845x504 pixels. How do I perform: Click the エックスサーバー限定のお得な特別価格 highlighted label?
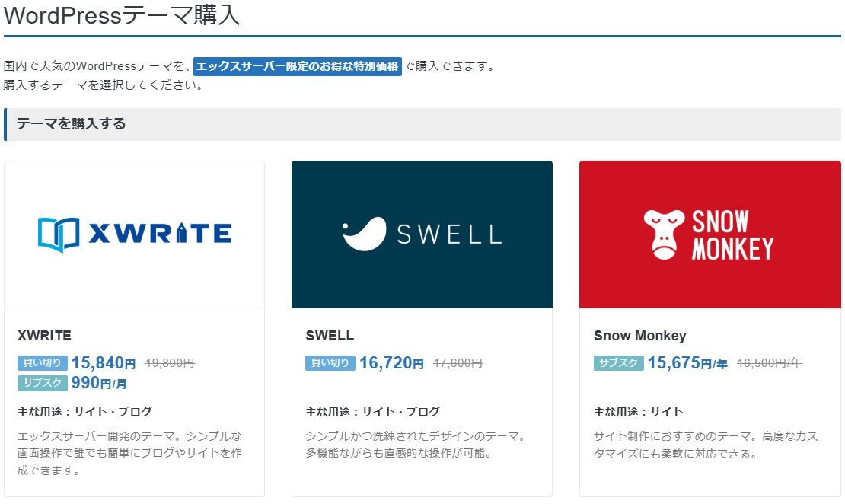[x=298, y=66]
